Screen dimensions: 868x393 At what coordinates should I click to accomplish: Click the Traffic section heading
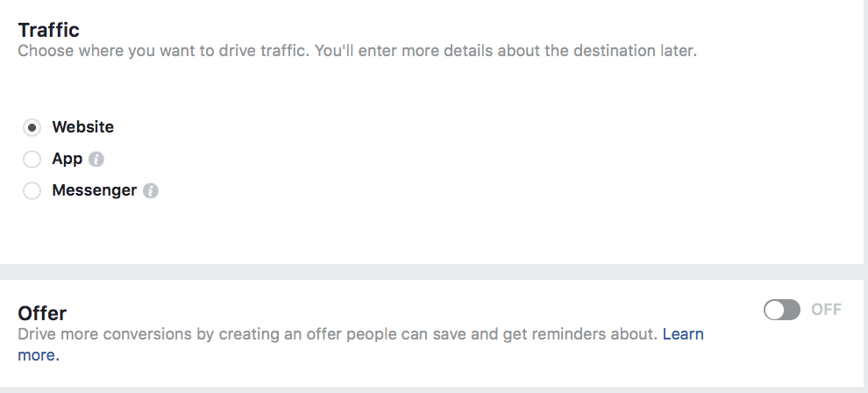tap(48, 31)
